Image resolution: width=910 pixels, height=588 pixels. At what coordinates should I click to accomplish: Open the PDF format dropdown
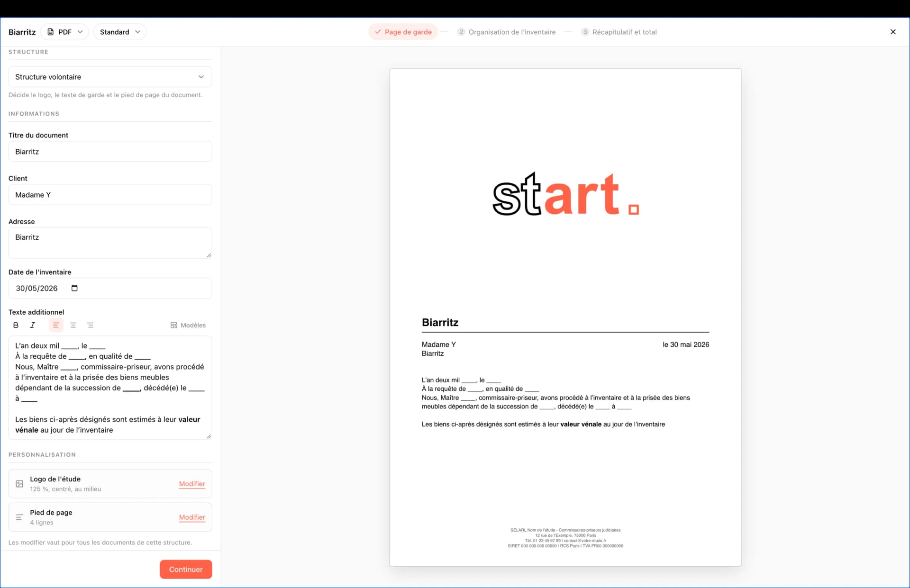64,32
